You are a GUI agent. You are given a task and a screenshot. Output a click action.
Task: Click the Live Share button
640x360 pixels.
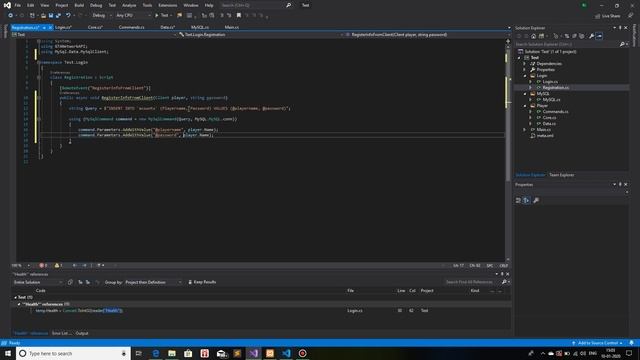[607, 16]
